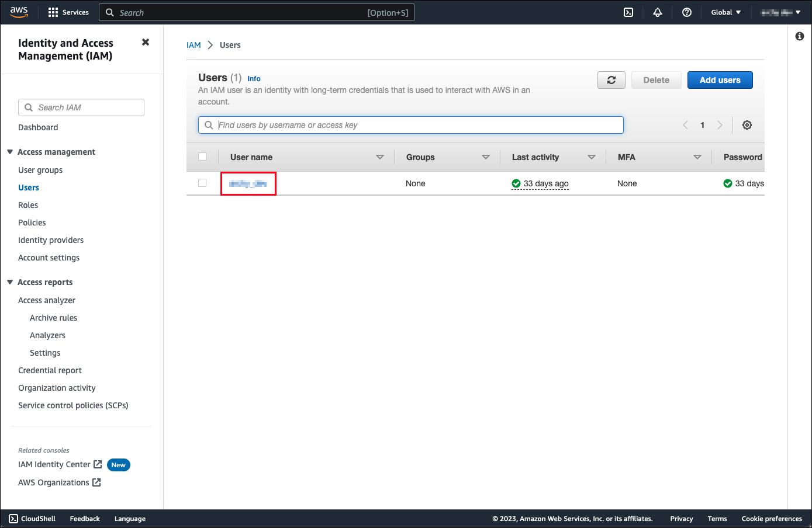Click the Delete button
This screenshot has height=528, width=812.
point(656,80)
